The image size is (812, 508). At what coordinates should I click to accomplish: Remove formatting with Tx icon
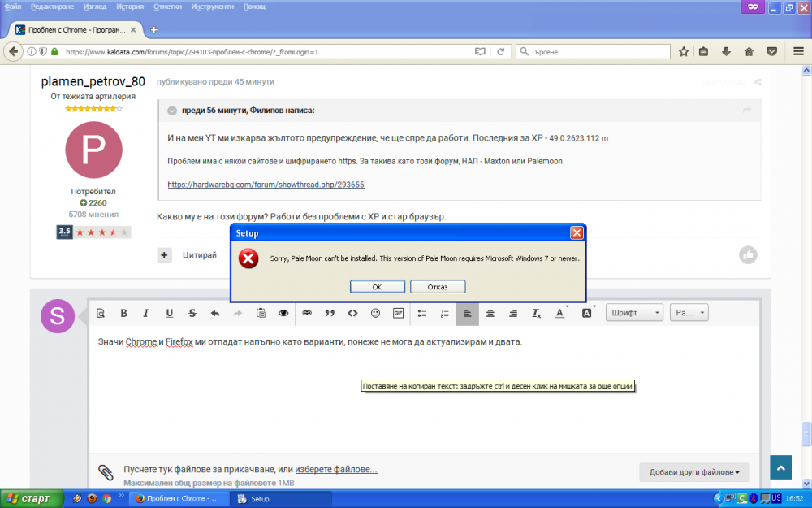point(537,313)
